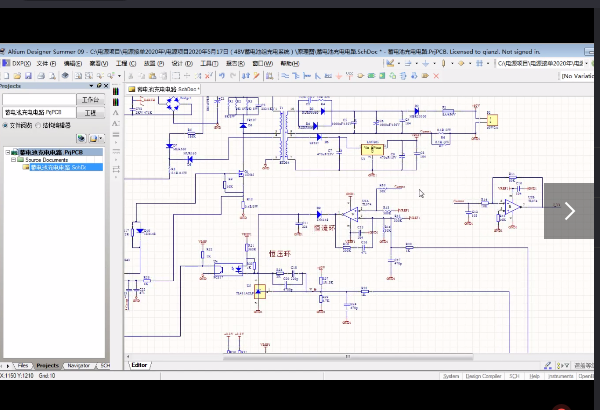Click the Cross Probe pencil icon

point(256,76)
